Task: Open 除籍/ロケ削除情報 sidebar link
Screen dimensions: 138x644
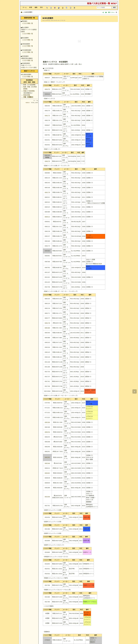Action: click(29, 91)
